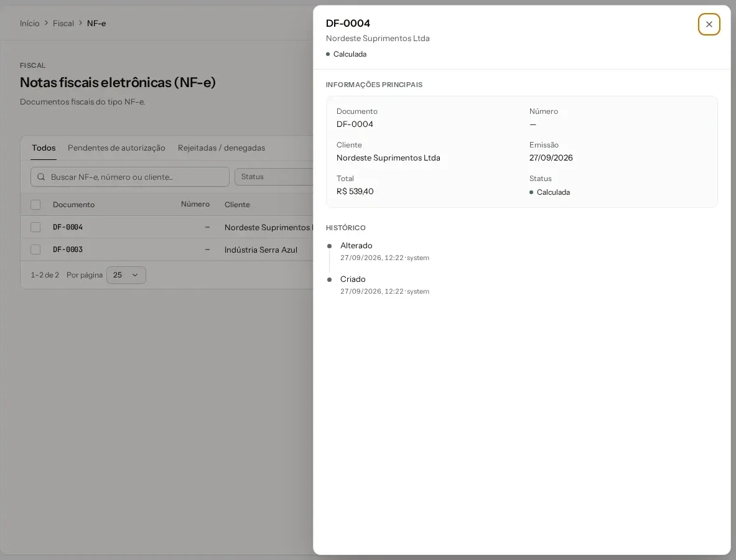Image resolution: width=736 pixels, height=560 pixels.
Task: Click the search magnifier icon
Action: click(x=41, y=177)
